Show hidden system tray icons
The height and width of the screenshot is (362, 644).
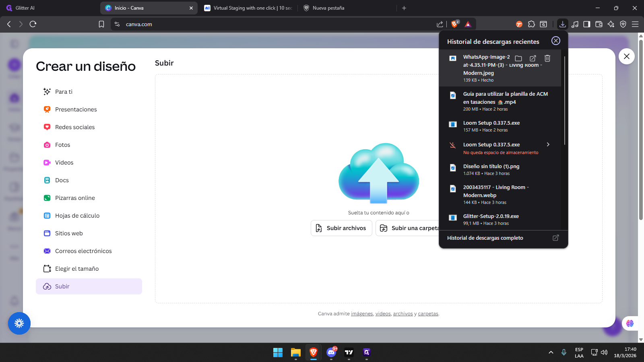tap(551, 352)
